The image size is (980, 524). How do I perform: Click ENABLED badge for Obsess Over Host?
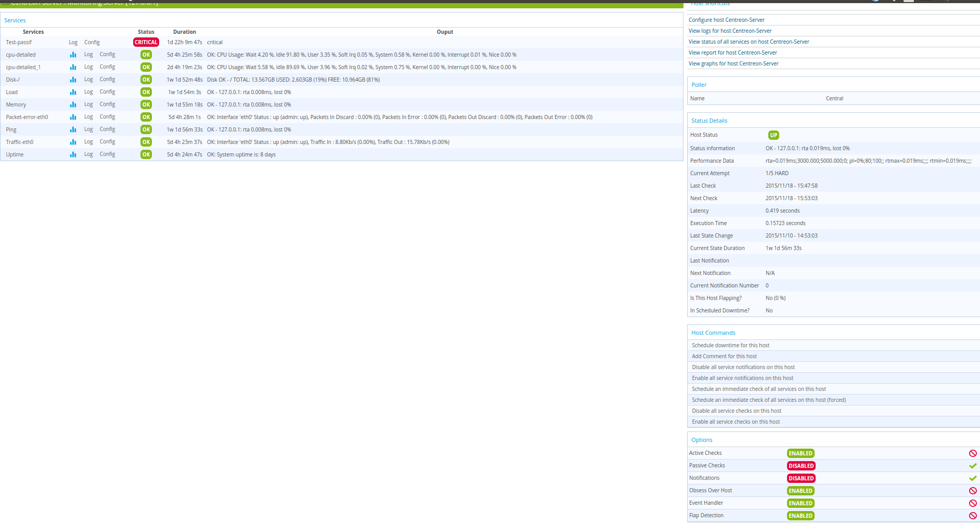point(801,491)
